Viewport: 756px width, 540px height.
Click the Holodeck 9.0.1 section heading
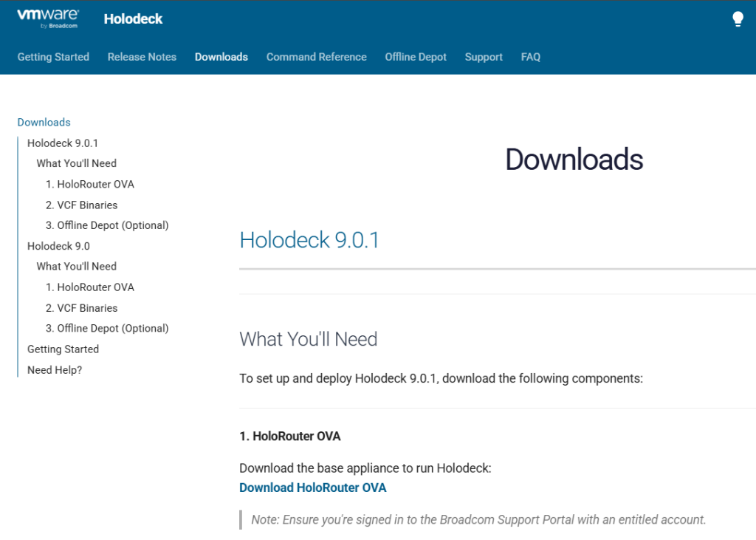coord(309,240)
